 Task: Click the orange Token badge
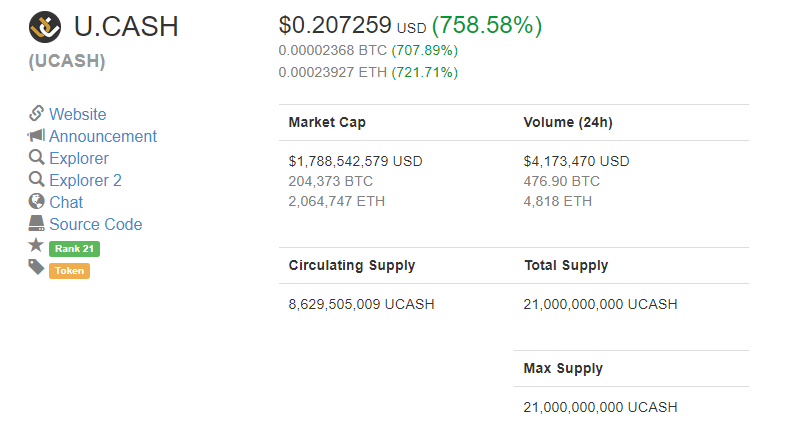click(x=69, y=271)
